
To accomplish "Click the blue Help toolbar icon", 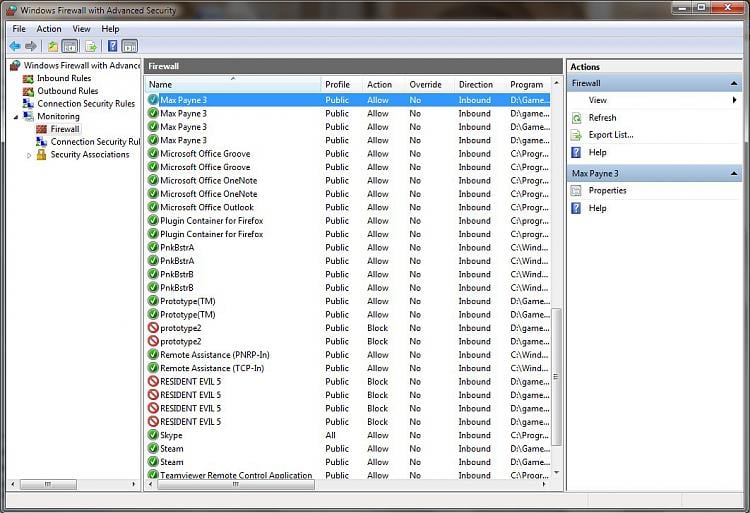I will tap(112, 46).
